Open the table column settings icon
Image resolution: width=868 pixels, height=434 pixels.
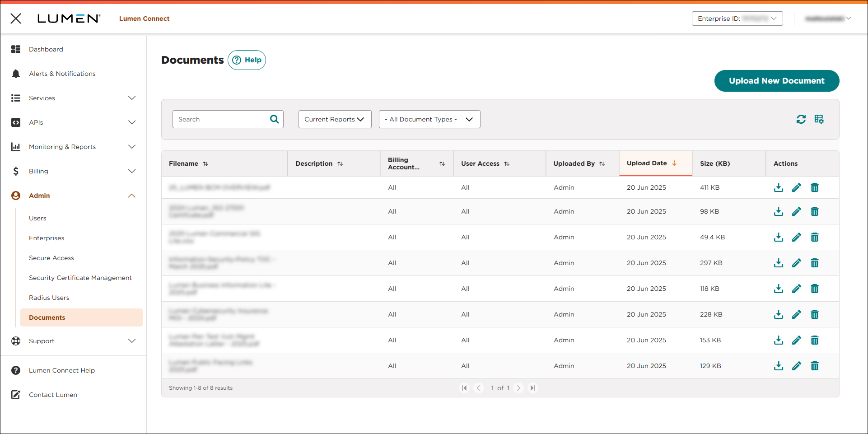tap(819, 119)
